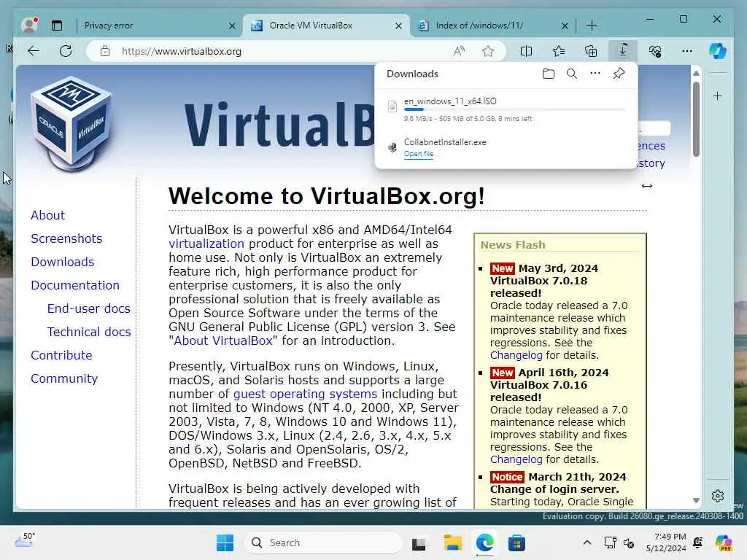Pin the Downloads panel
747x560 pixels.
[x=619, y=74]
